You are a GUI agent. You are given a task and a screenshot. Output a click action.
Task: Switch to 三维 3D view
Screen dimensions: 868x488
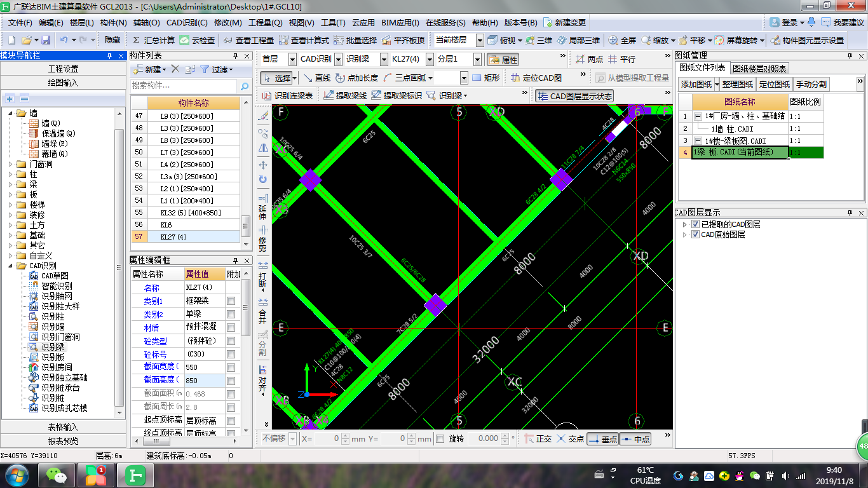coord(539,40)
